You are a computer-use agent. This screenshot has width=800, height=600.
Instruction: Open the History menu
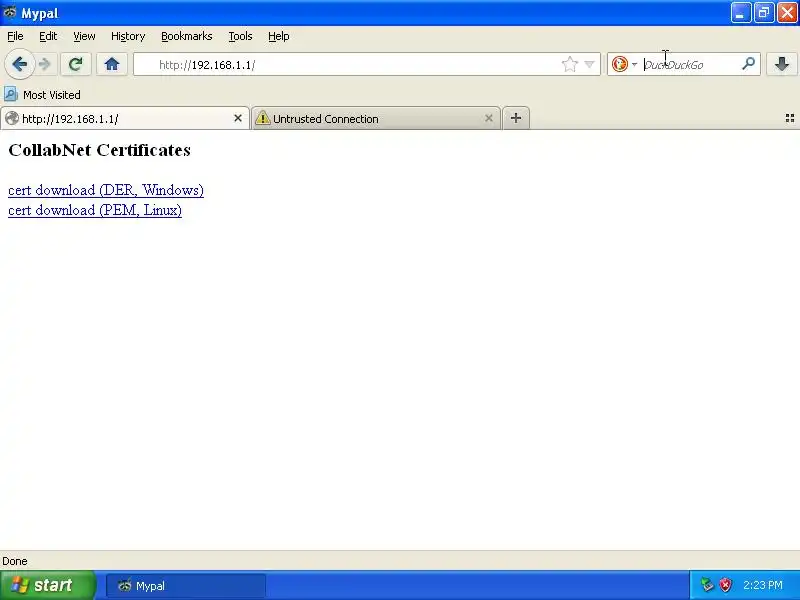tap(128, 36)
